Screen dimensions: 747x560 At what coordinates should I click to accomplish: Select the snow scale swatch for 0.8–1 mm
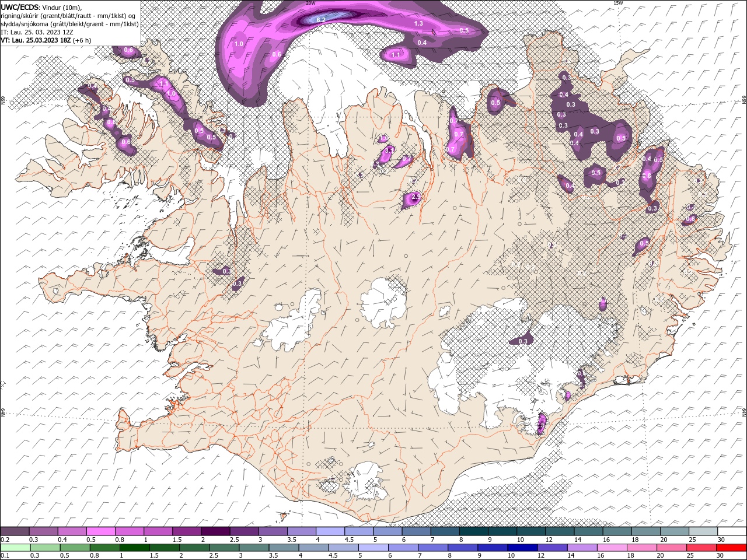click(x=130, y=531)
